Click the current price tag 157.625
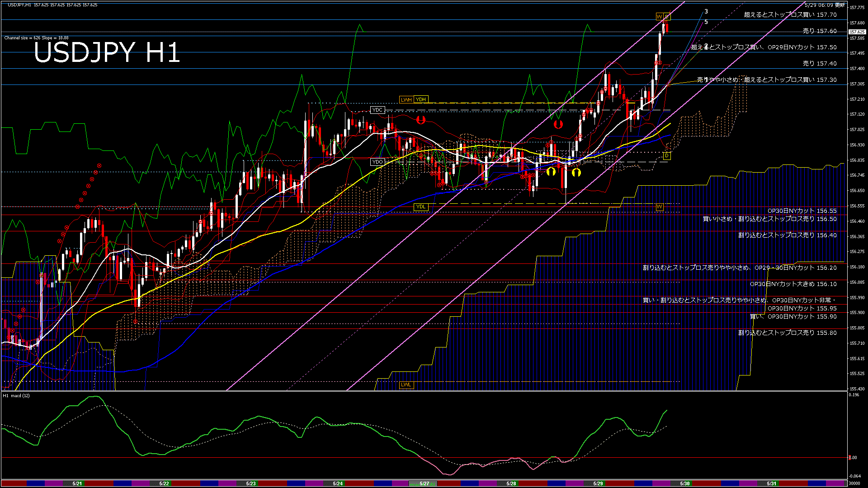The height and width of the screenshot is (488, 868). (857, 32)
